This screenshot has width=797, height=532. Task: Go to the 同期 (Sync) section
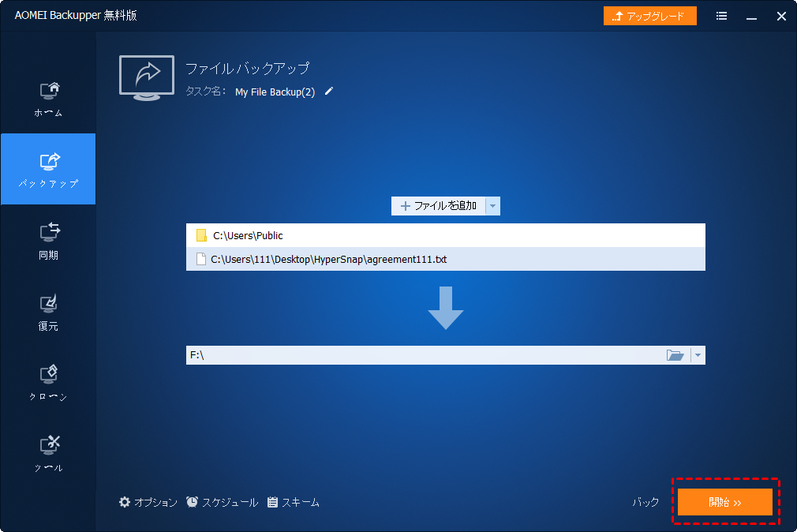coord(48,241)
